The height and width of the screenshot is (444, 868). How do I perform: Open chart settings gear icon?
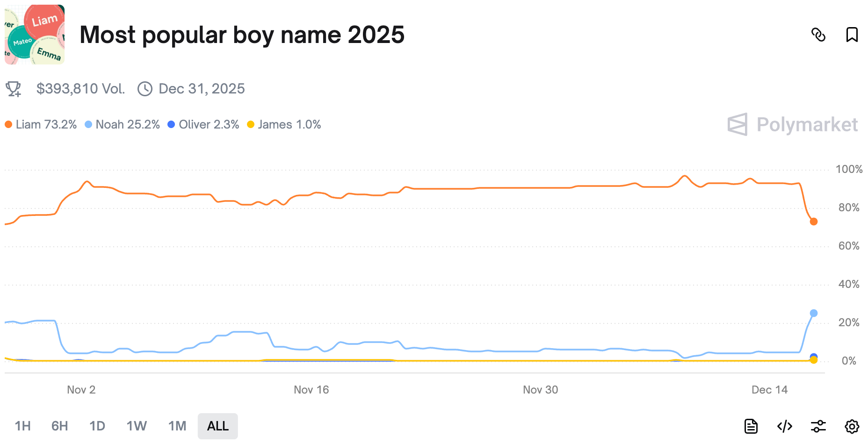pos(852,426)
